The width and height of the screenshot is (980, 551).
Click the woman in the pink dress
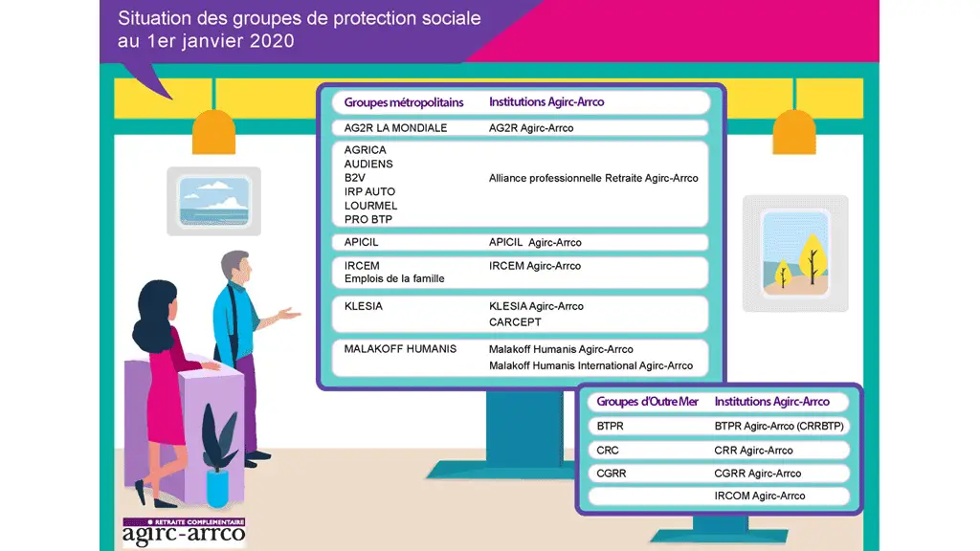click(164, 387)
